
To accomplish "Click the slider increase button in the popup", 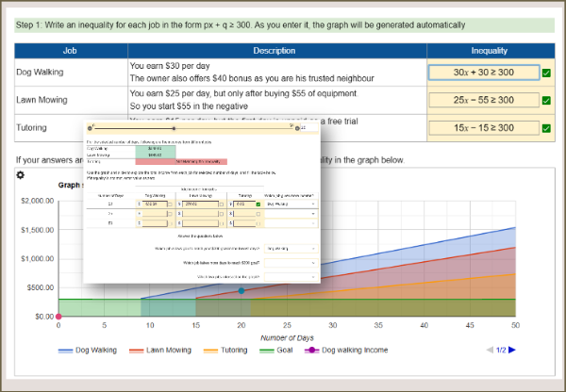I will pos(297,128).
